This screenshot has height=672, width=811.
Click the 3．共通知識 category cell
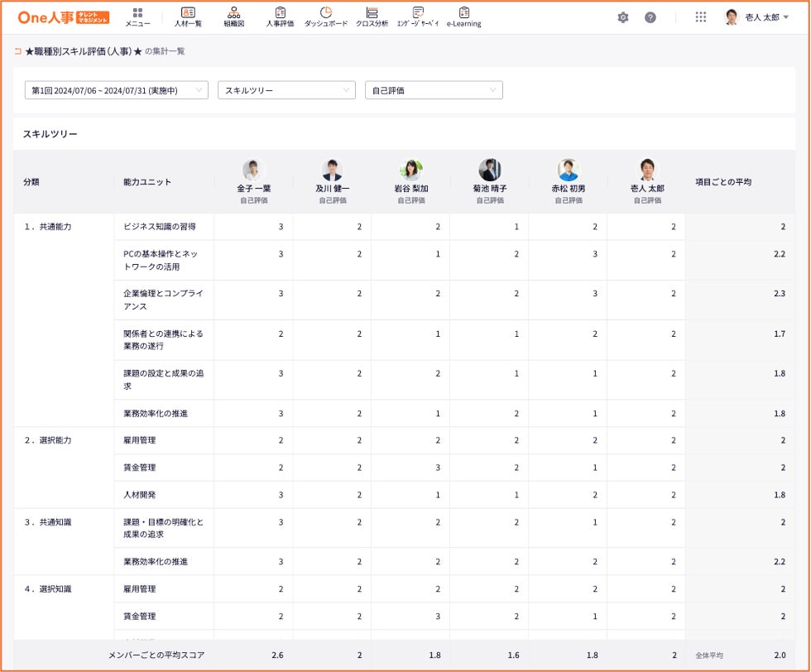click(x=48, y=522)
